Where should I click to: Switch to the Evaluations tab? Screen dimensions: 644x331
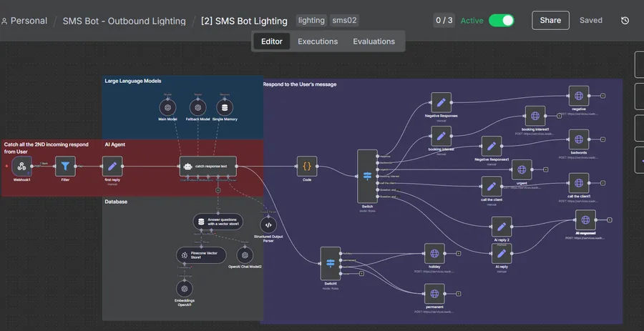coord(374,41)
